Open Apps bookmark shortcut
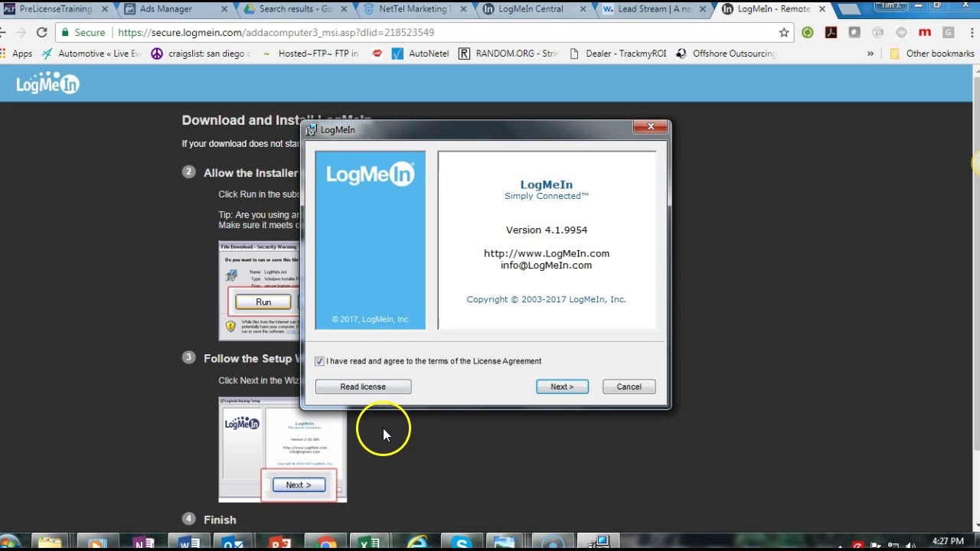This screenshot has width=980, height=551. coord(16,54)
